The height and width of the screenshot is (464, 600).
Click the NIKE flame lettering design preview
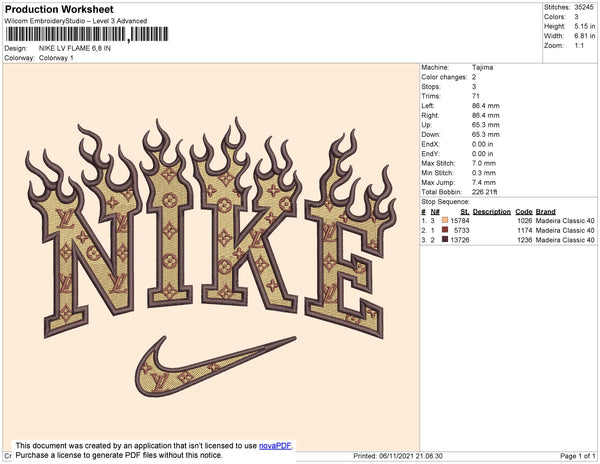coord(212,228)
